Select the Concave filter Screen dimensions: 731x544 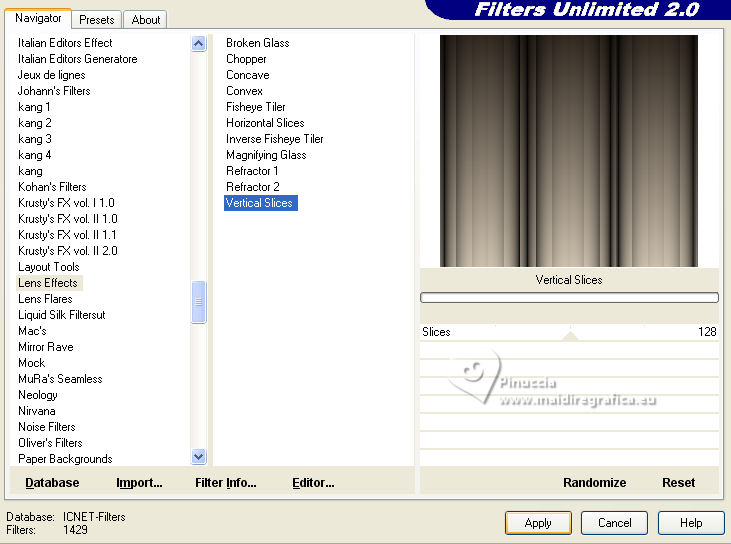tap(248, 75)
